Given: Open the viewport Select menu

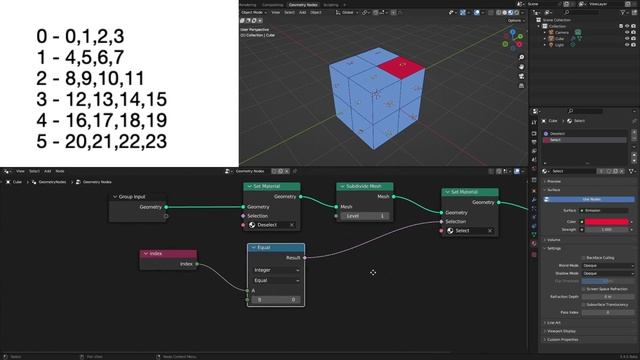Looking at the screenshot, I should coord(289,13).
